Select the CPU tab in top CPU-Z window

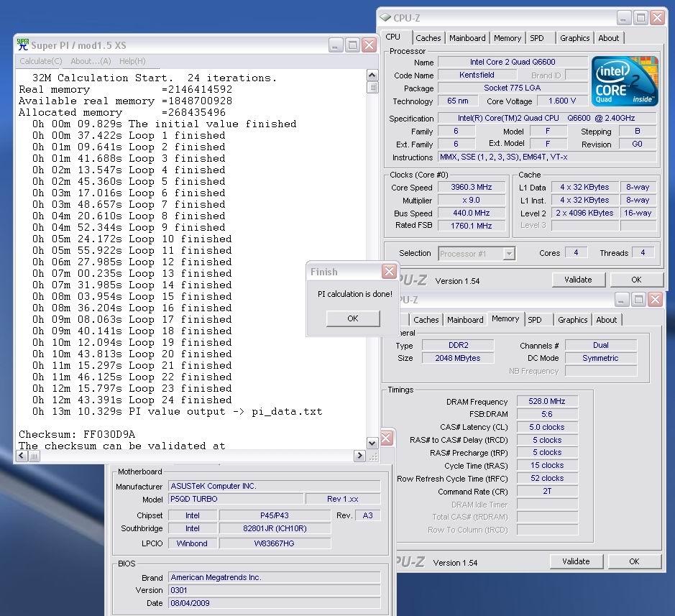pyautogui.click(x=392, y=37)
